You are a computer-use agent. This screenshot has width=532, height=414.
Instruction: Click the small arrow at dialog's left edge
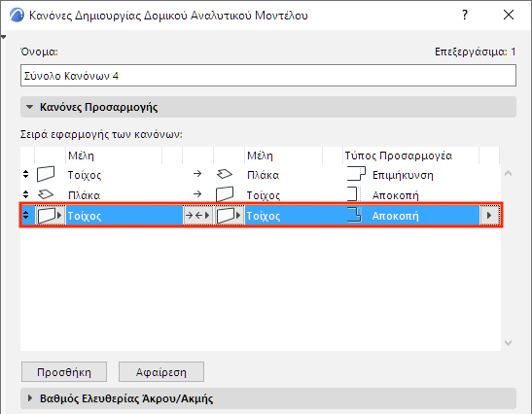coord(3,37)
